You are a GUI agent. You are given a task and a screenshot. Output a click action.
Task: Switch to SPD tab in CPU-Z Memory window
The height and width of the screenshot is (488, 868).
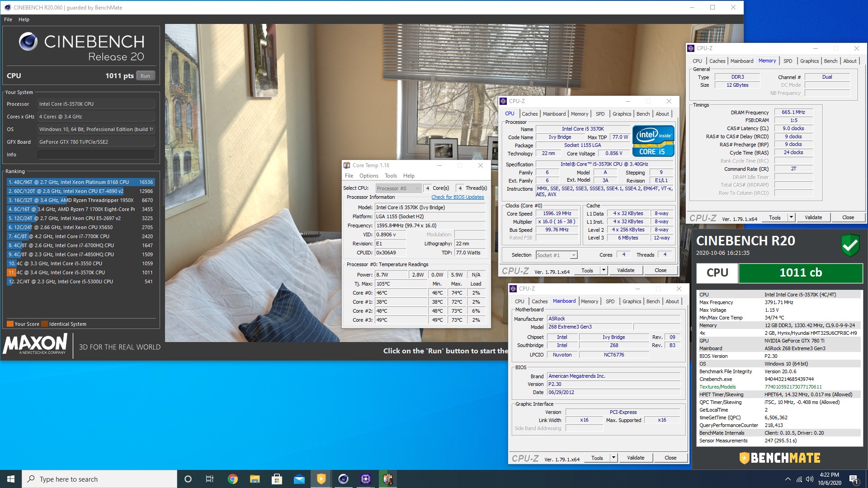788,61
